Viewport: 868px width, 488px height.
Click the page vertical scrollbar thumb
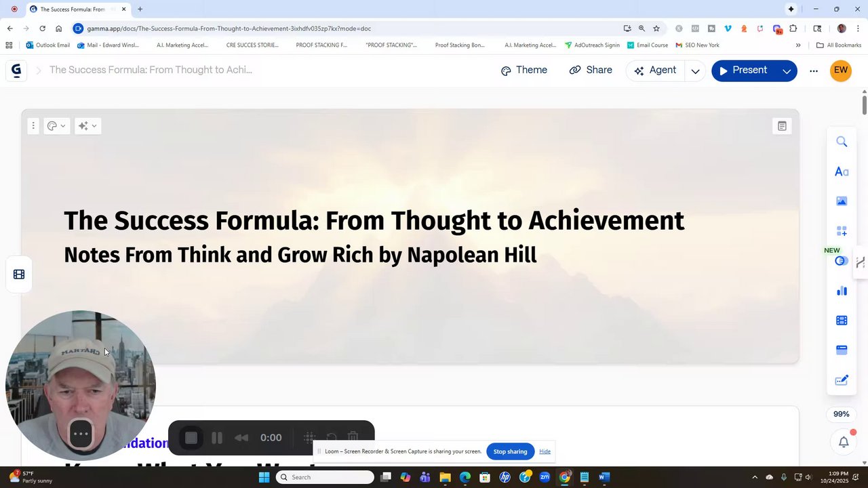point(864,105)
